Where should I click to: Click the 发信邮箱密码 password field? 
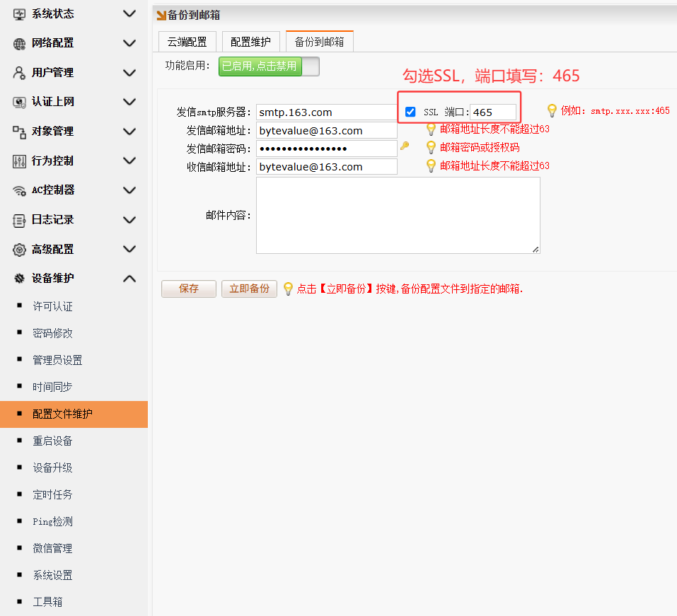tap(326, 149)
